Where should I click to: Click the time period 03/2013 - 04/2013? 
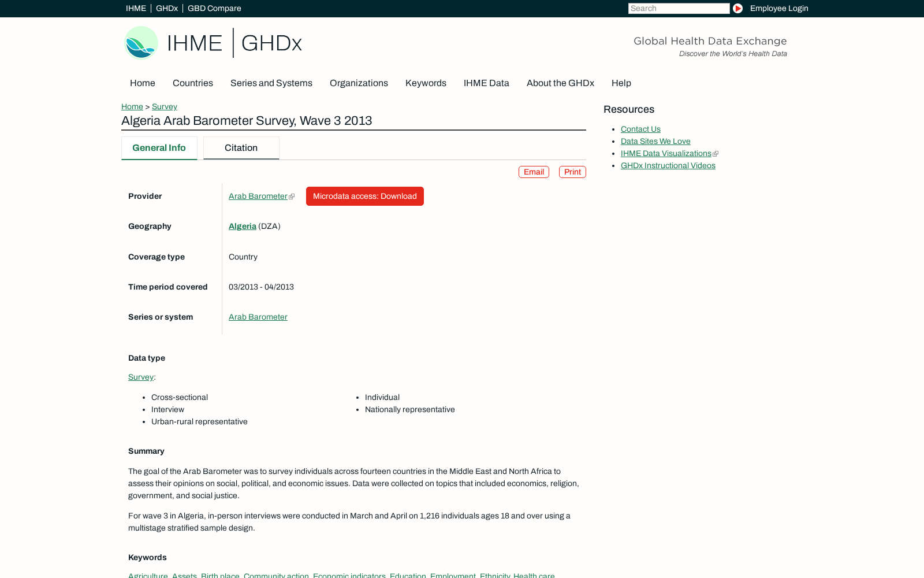(x=261, y=287)
